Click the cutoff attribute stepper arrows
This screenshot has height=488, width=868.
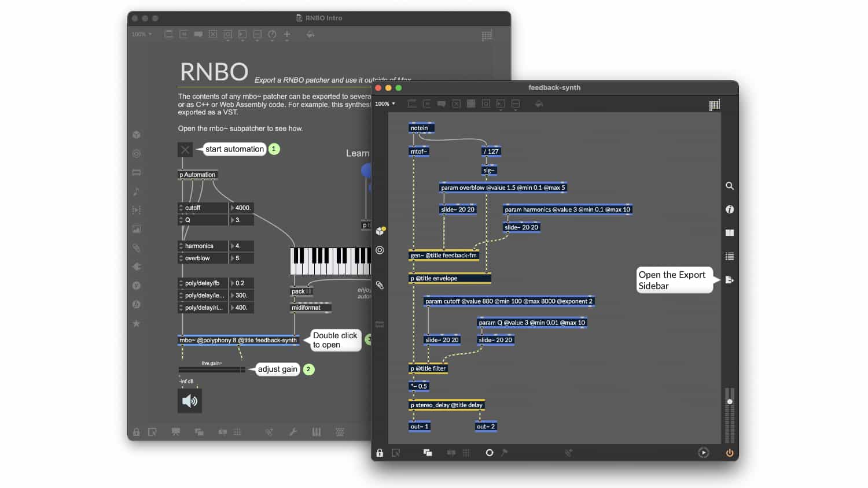[x=181, y=208]
